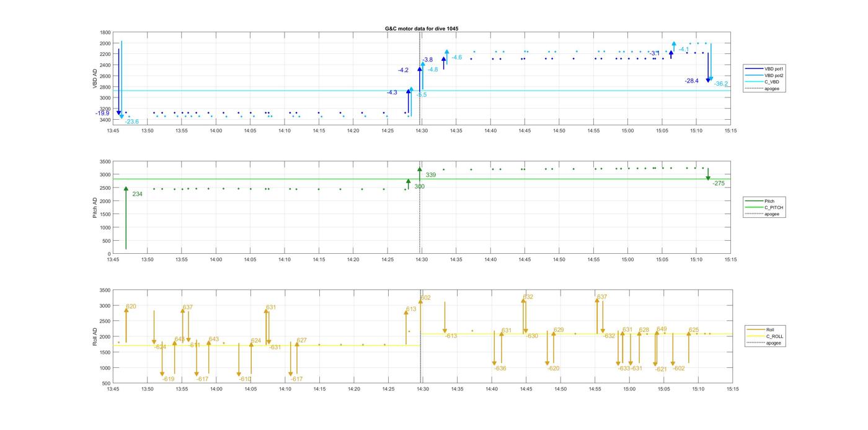
Task: Click the "Roll AD" y-axis label
Action: [95, 336]
